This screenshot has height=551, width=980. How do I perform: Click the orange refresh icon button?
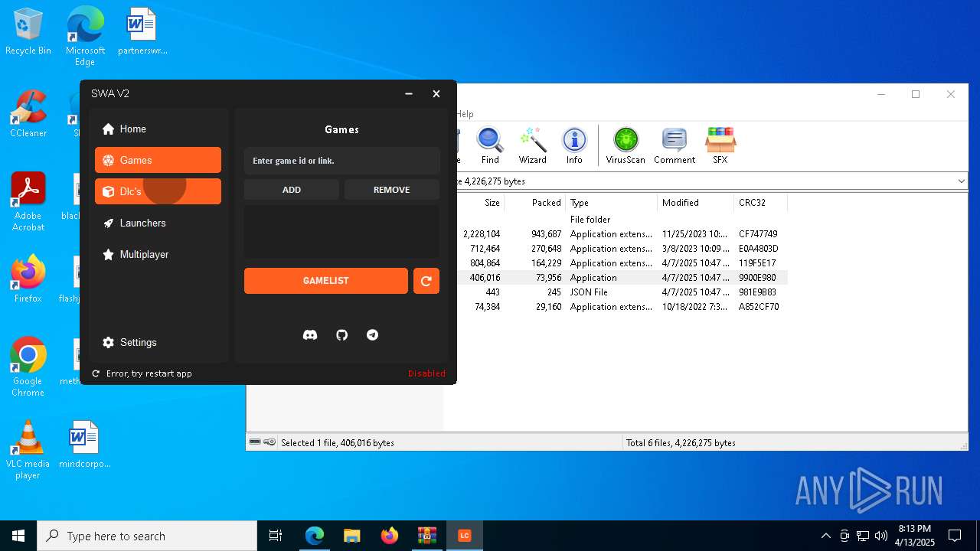click(426, 281)
